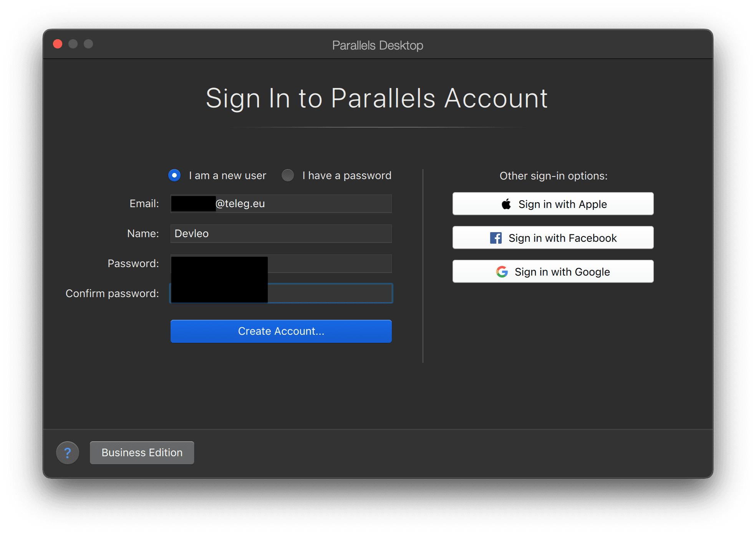Click the Google G logo icon
Screen dimensions: 756x535
[502, 272]
